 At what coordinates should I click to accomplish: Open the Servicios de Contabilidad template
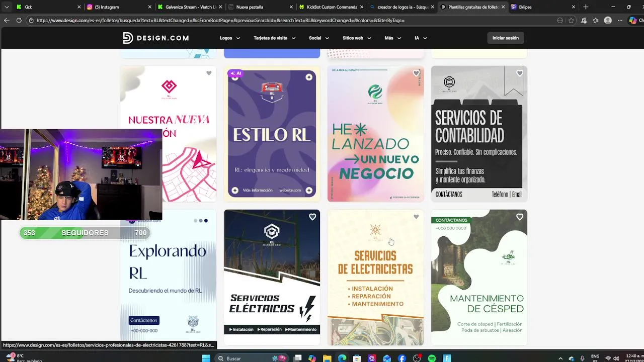479,134
